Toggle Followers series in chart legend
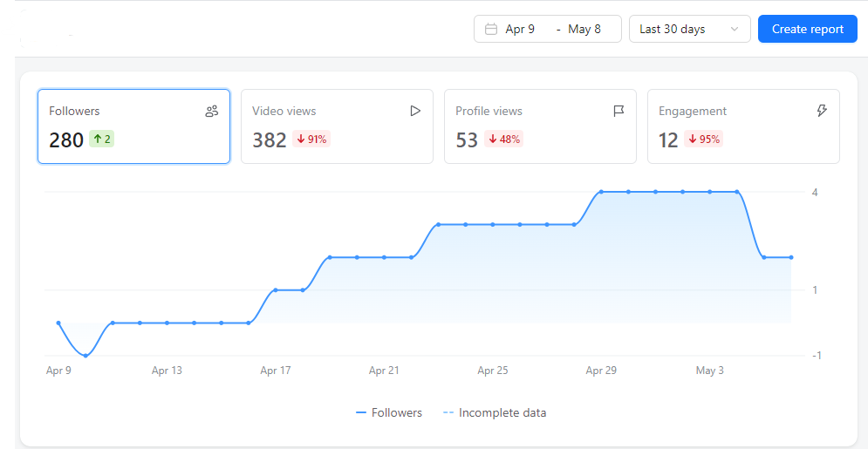The image size is (868, 449). click(x=389, y=413)
